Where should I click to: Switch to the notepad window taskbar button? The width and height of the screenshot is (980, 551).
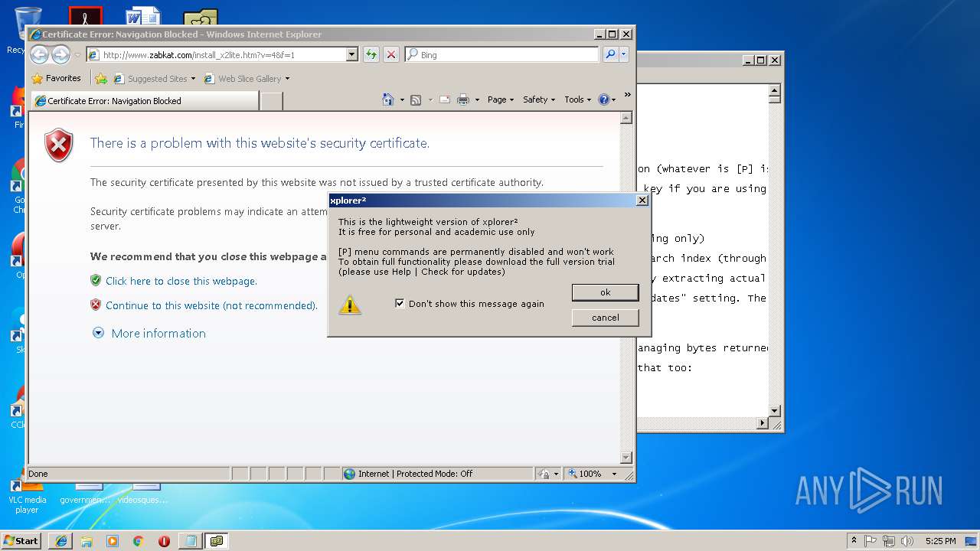click(x=190, y=541)
